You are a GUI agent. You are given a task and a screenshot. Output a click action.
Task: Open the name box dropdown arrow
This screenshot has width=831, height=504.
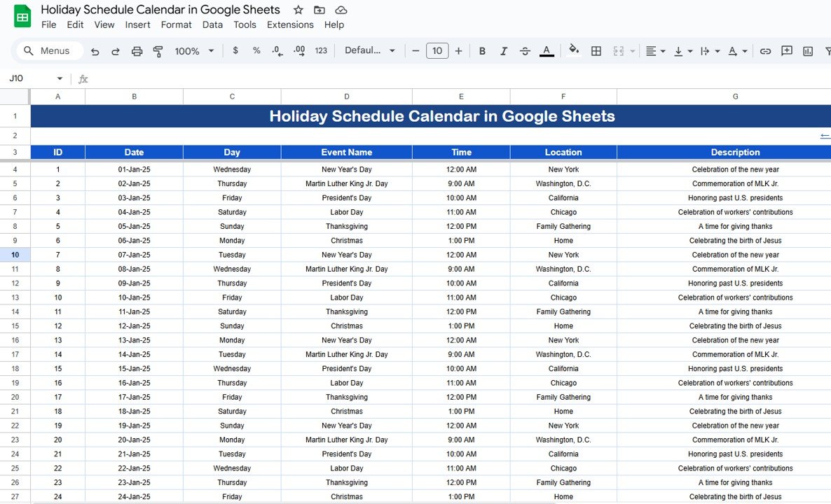point(60,78)
